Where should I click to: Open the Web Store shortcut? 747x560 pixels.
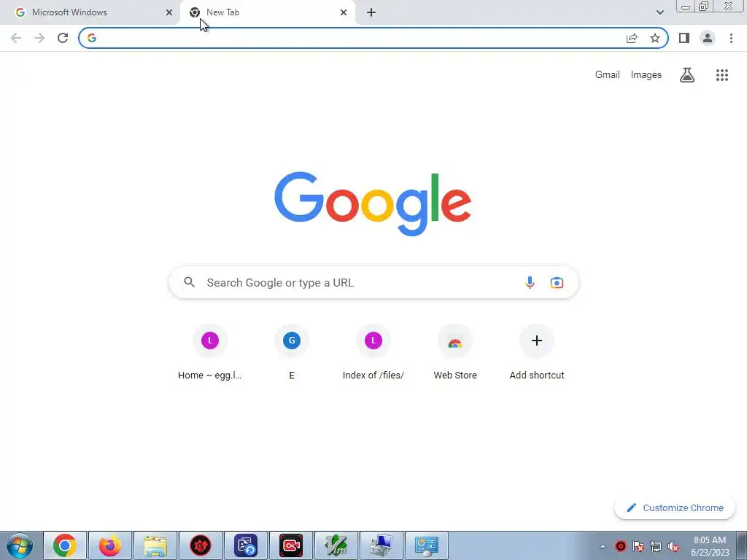(455, 352)
